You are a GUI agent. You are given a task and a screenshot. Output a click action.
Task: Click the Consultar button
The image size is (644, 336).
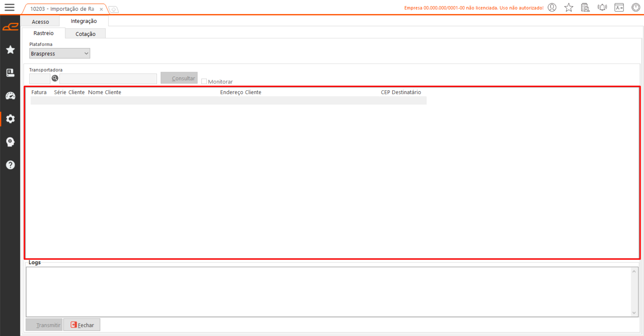pos(179,78)
